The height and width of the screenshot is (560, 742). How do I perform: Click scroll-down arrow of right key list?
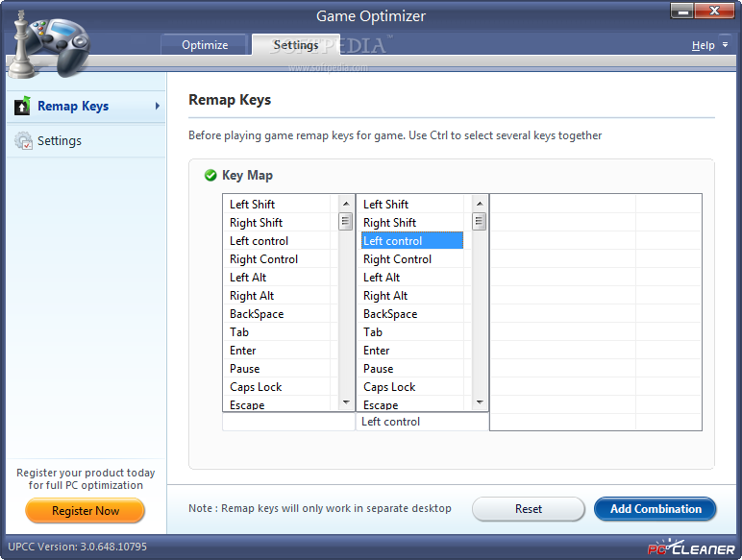(x=480, y=402)
